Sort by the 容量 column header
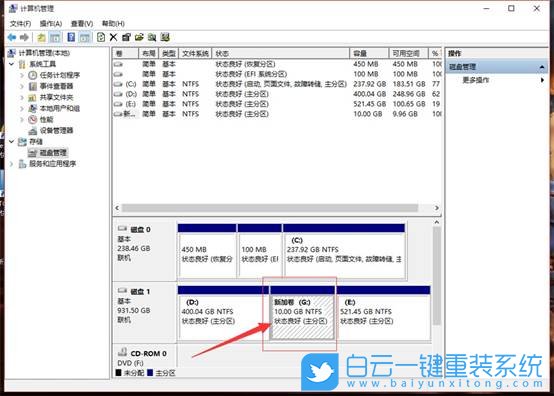The image size is (554, 396). pyautogui.click(x=369, y=53)
